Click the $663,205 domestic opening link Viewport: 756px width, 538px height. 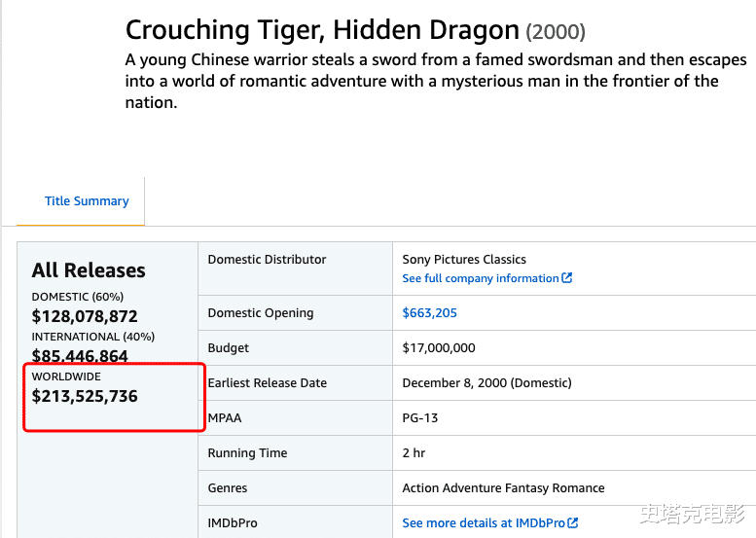click(x=429, y=313)
